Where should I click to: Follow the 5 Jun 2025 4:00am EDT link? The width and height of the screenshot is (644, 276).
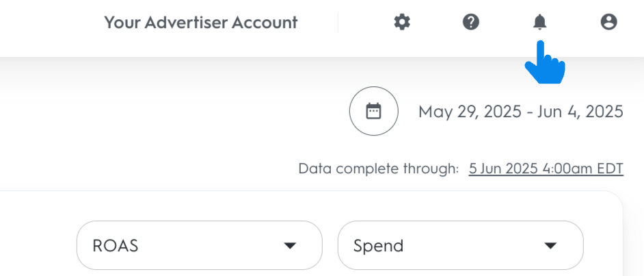pos(546,168)
